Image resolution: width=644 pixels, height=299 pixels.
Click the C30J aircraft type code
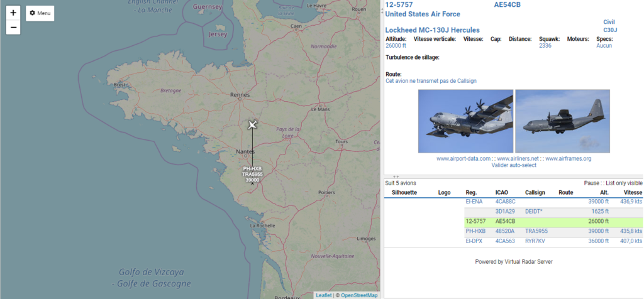pos(610,30)
